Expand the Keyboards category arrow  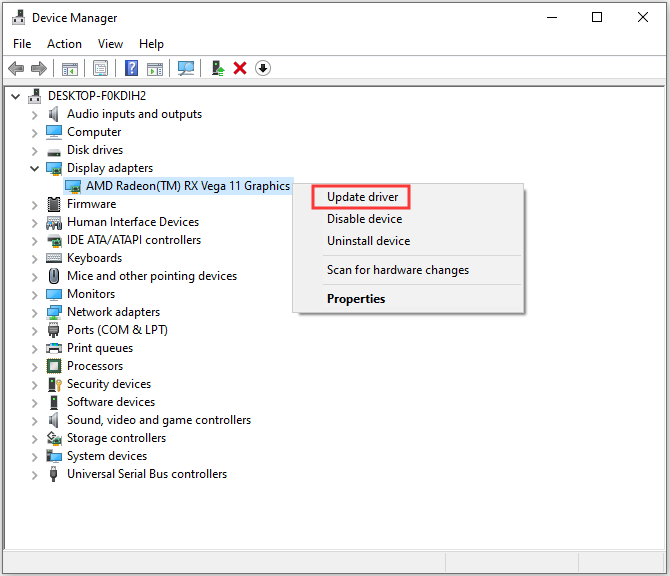point(35,258)
